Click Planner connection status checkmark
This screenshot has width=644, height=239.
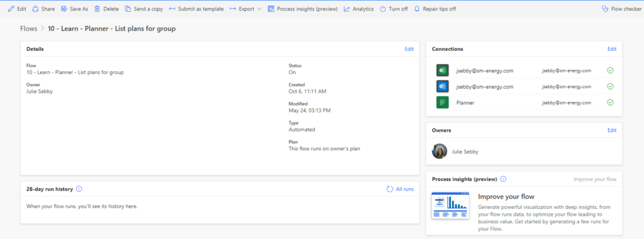(610, 103)
